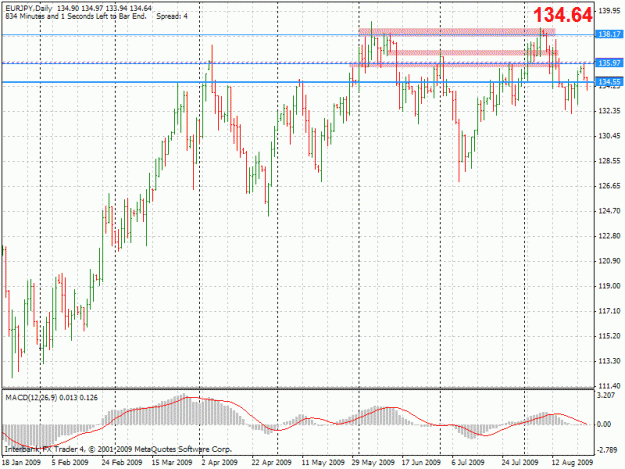The height and width of the screenshot is (469, 625).
Task: Click the 17 Jun 2009 date label
Action: 421,462
